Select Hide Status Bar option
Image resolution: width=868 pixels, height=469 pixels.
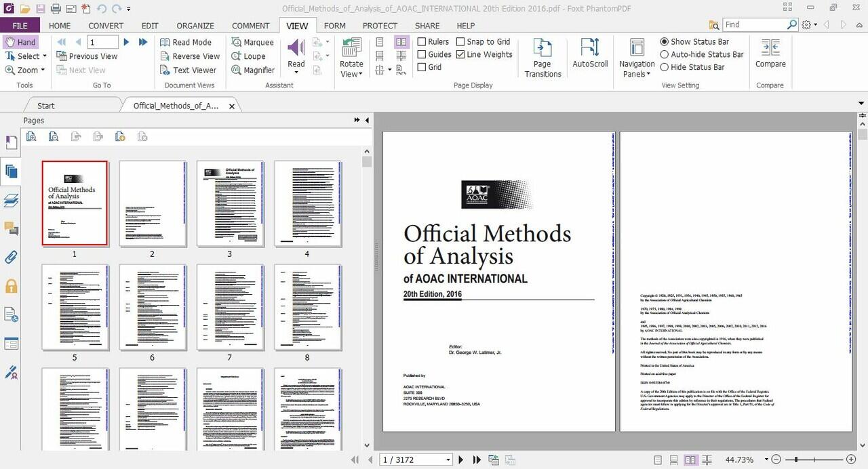pyautogui.click(x=692, y=67)
